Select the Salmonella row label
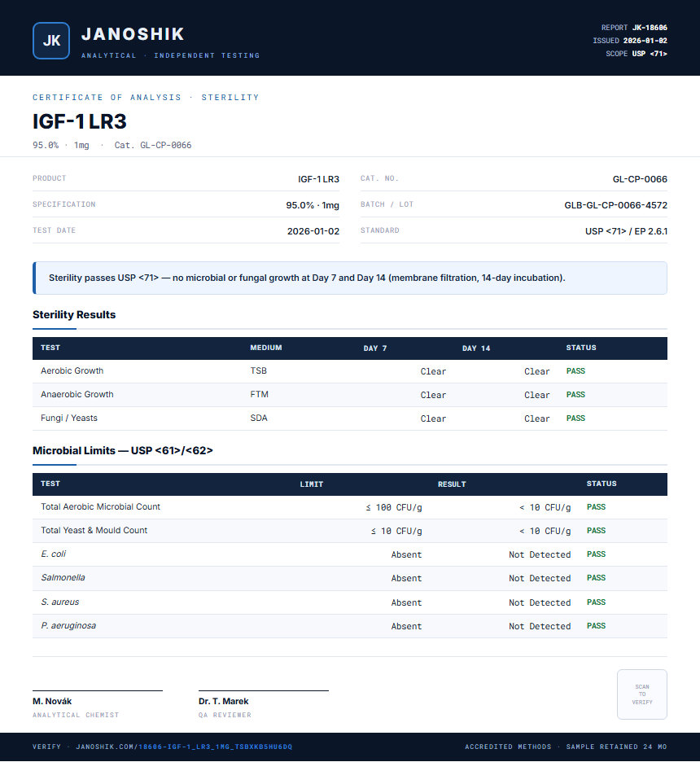This screenshot has width=700, height=784. (x=63, y=577)
